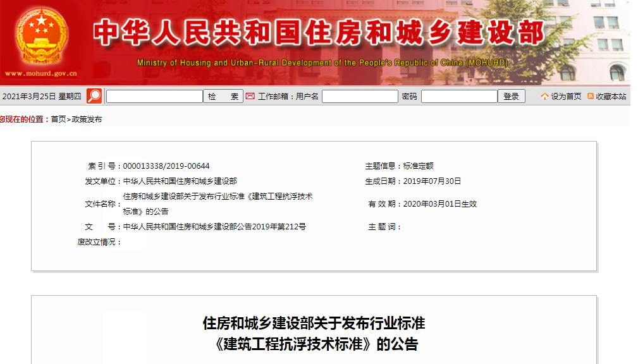This screenshot has width=638, height=364.
Task: Click the 密码 password field
Action: tap(460, 95)
